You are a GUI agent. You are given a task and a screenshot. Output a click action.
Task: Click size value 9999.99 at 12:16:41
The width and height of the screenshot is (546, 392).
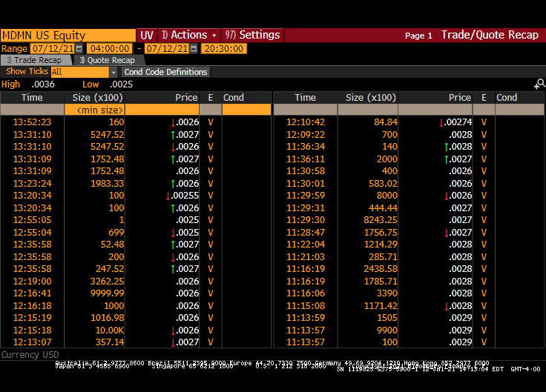[x=108, y=293]
